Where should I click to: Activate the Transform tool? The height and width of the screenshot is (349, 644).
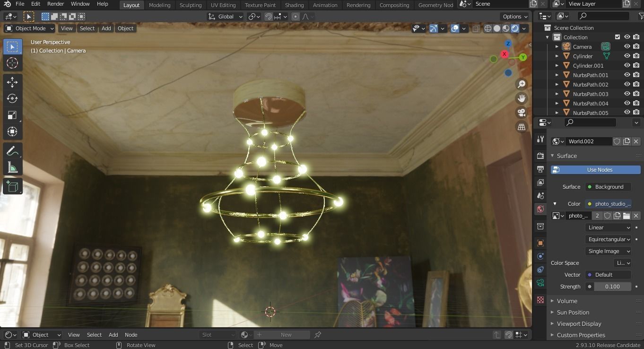pyautogui.click(x=12, y=131)
